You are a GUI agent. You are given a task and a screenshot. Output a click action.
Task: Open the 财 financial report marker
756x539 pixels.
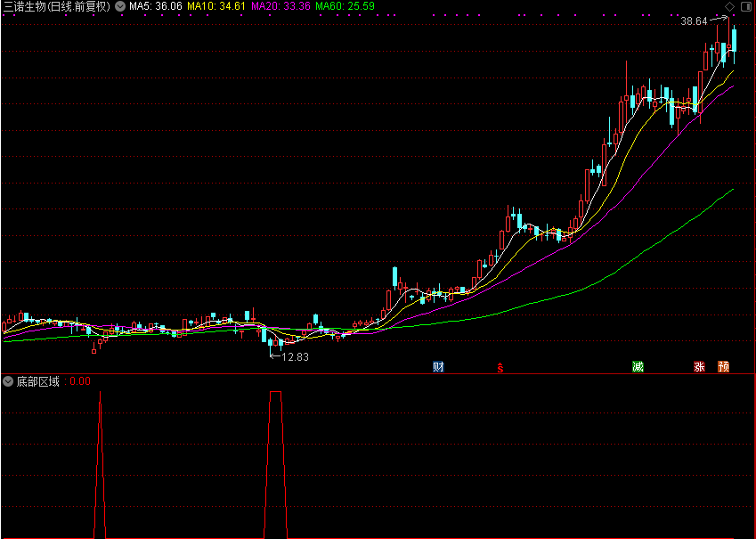[438, 367]
